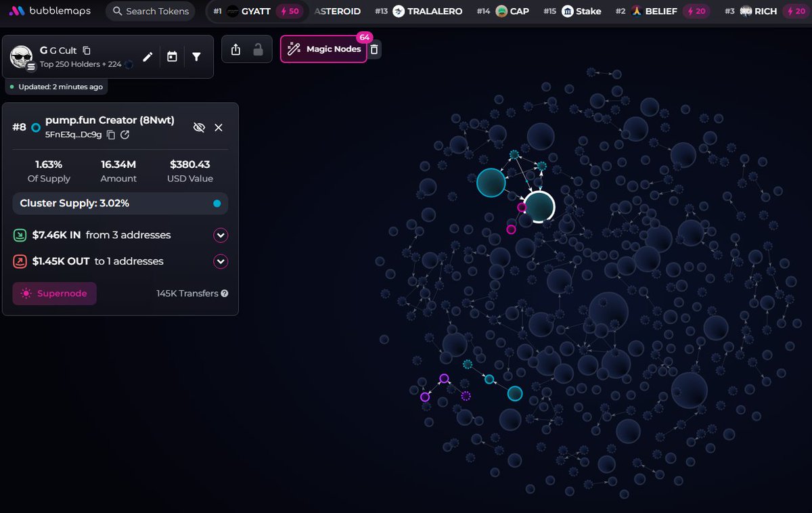The width and height of the screenshot is (812, 513).
Task: Click the red outgoing arrow icon
Action: pos(20,261)
